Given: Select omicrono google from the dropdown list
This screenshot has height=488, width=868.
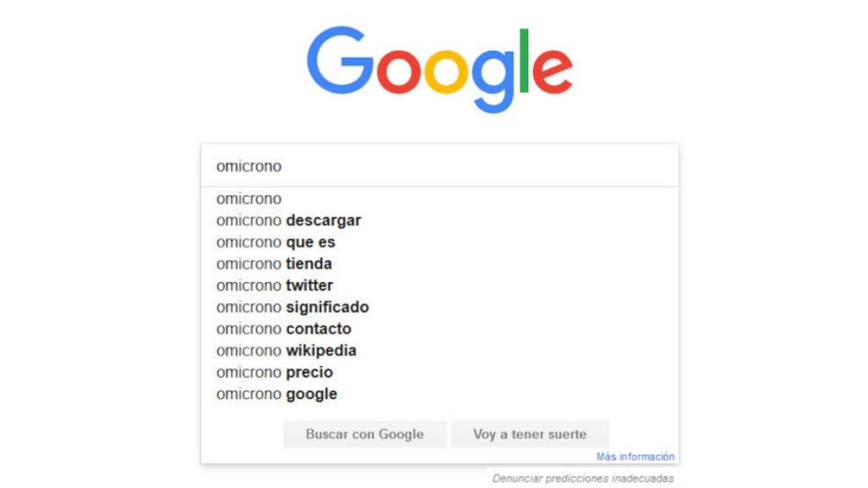Looking at the screenshot, I should click(276, 393).
